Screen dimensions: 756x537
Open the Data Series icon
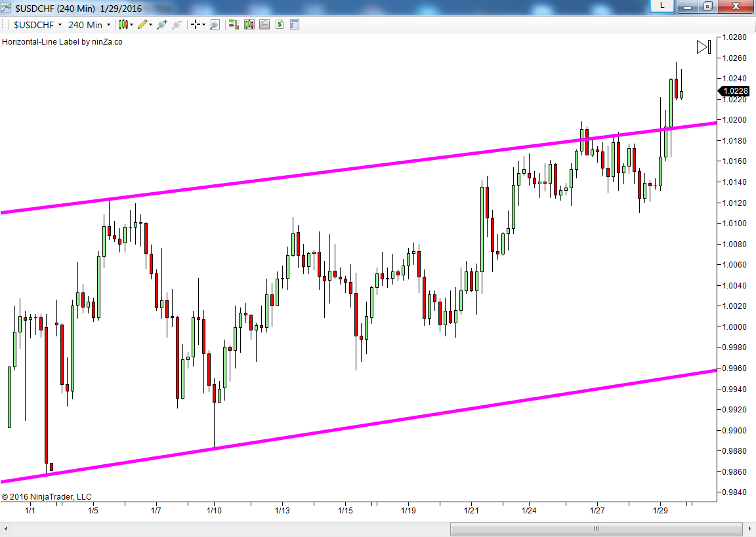(x=249, y=24)
